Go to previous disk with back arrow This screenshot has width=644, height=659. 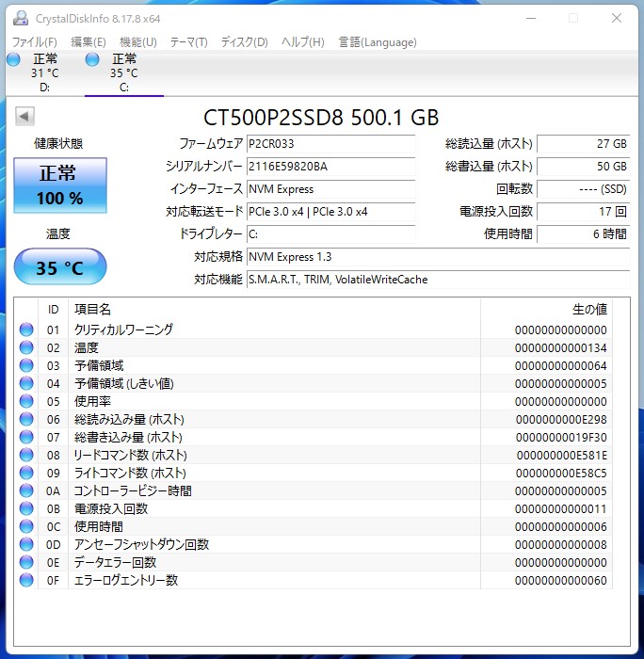(24, 116)
